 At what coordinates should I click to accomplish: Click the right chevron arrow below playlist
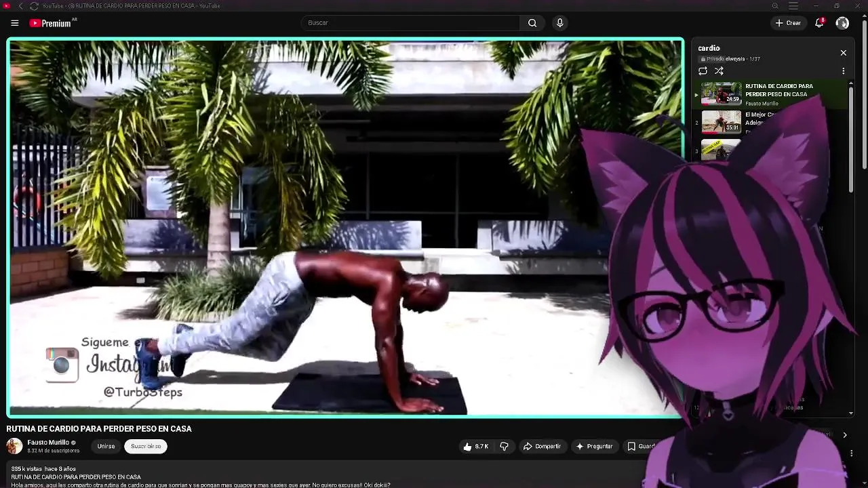[x=845, y=435]
